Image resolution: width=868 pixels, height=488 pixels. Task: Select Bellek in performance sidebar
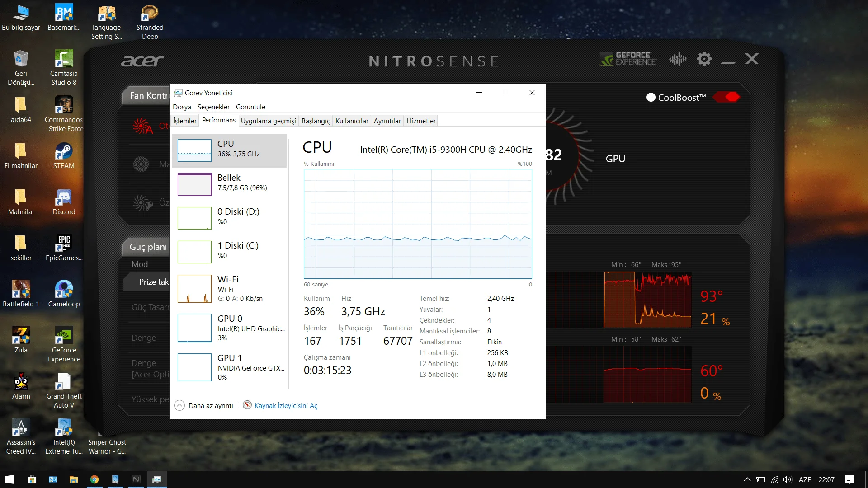click(229, 184)
